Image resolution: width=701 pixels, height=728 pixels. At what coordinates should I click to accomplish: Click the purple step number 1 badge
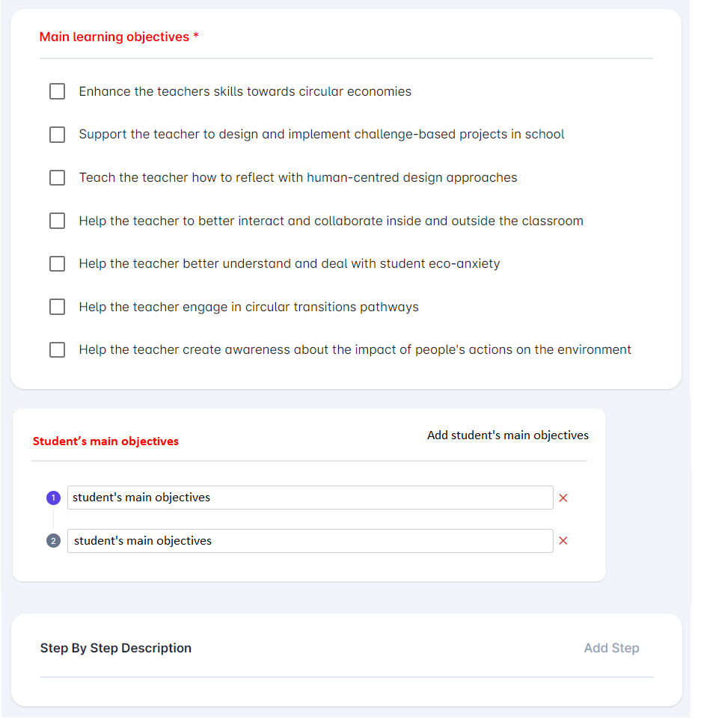pos(53,498)
